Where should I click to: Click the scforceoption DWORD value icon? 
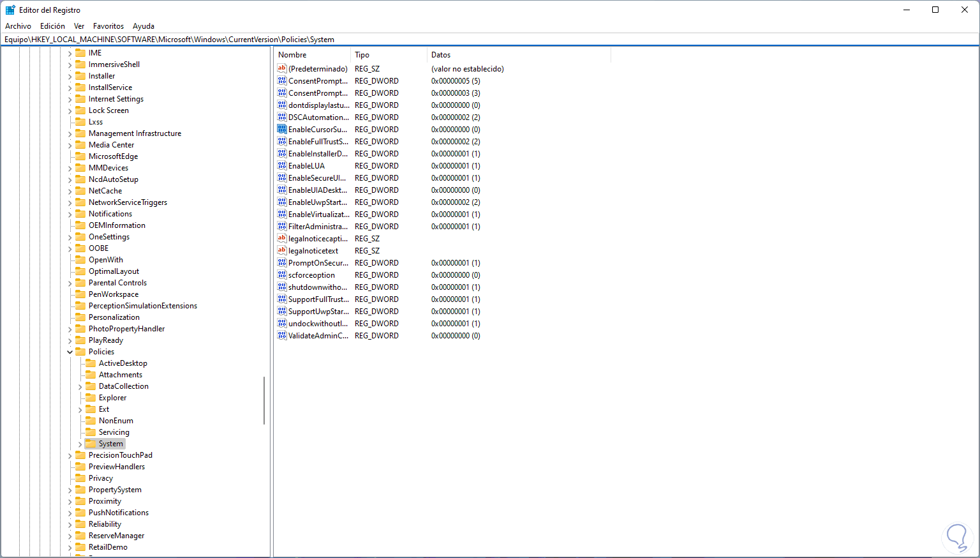coord(282,275)
